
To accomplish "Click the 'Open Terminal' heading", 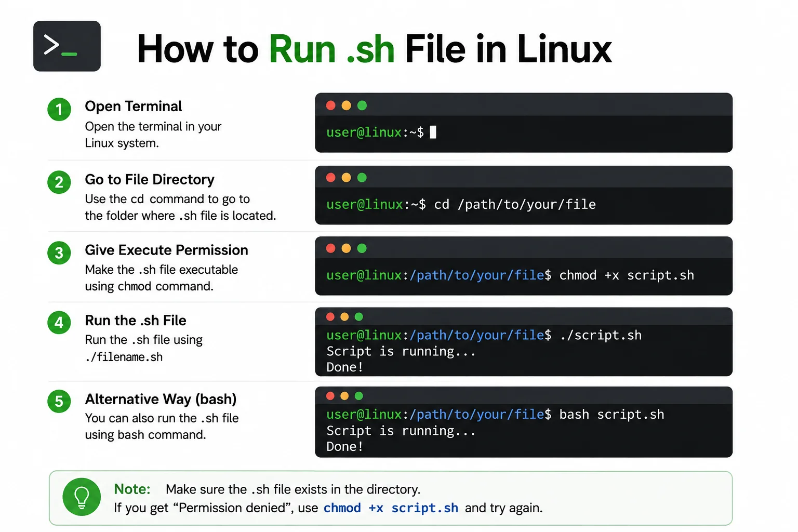I will pos(134,107).
